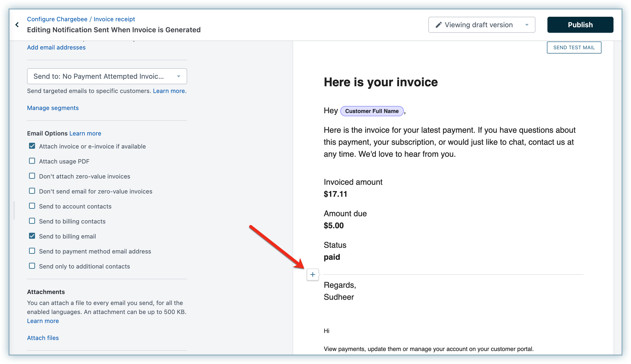The height and width of the screenshot is (364, 631).
Task: Click SEND TEST MAIL button
Action: tap(574, 47)
